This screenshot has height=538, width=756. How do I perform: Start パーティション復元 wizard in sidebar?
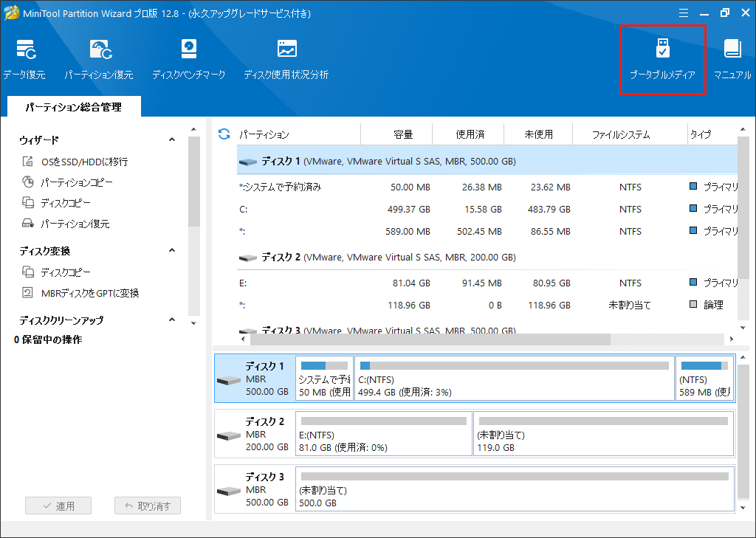66,224
